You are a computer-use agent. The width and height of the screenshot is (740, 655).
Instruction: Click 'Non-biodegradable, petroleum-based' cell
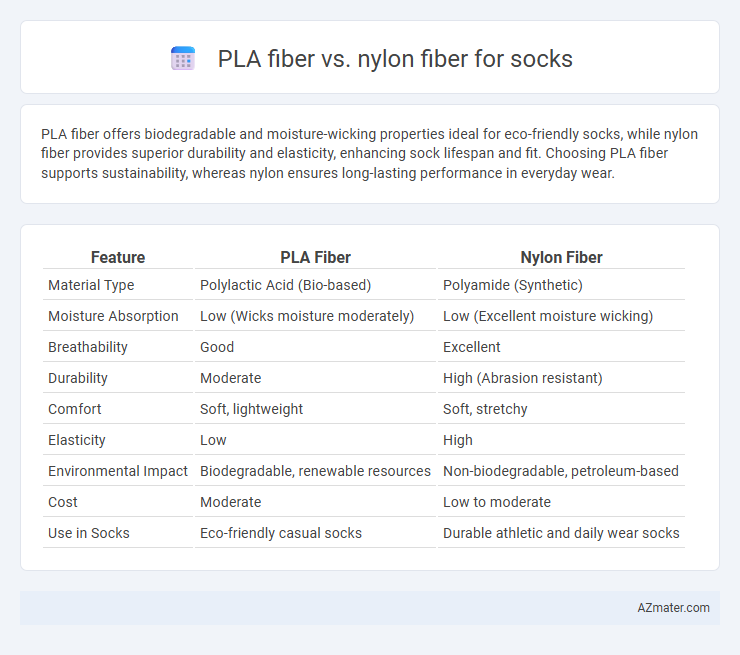561,471
